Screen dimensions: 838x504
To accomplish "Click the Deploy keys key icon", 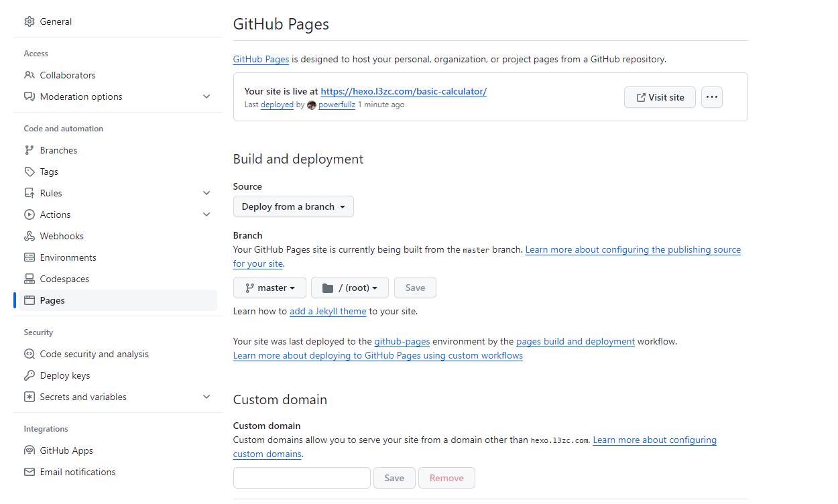I will (29, 375).
